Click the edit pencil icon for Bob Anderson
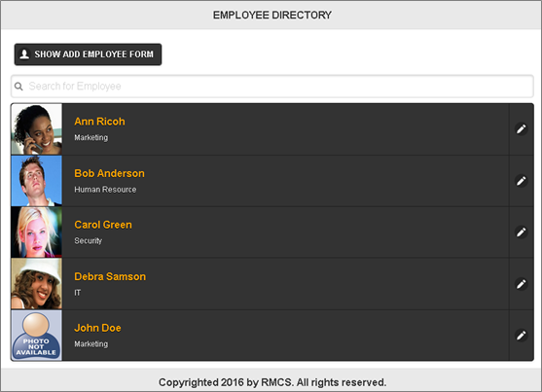Image resolution: width=542 pixels, height=392 pixels. click(522, 181)
